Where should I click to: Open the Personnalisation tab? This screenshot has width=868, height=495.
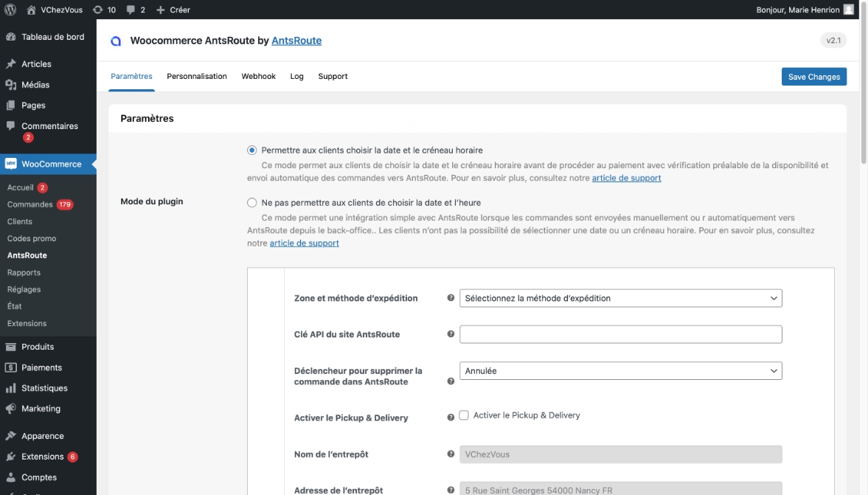pos(197,76)
